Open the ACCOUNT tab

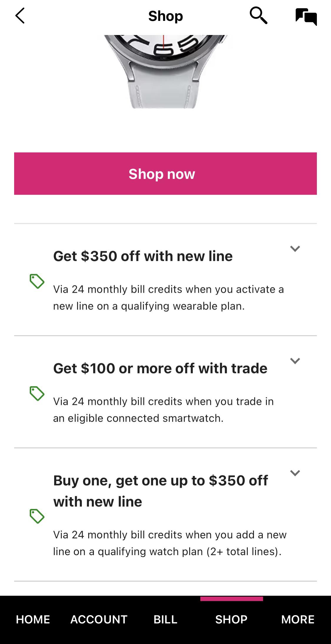(99, 619)
